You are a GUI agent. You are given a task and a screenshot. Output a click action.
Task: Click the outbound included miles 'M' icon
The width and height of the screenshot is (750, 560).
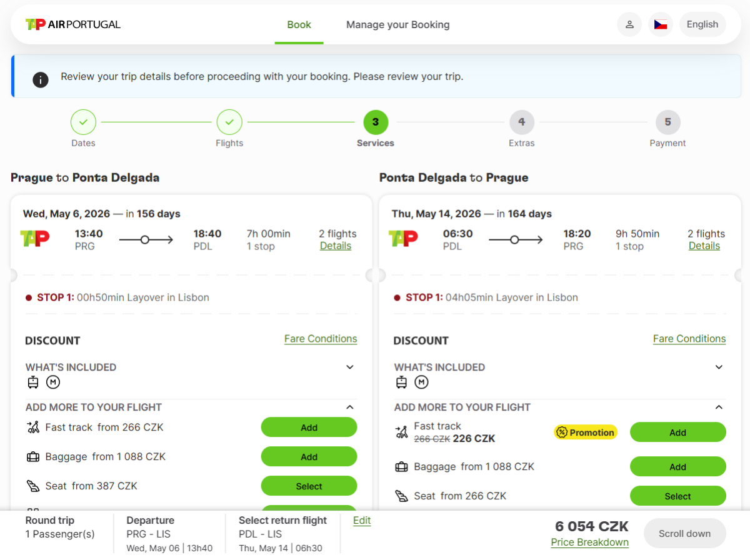pos(53,382)
